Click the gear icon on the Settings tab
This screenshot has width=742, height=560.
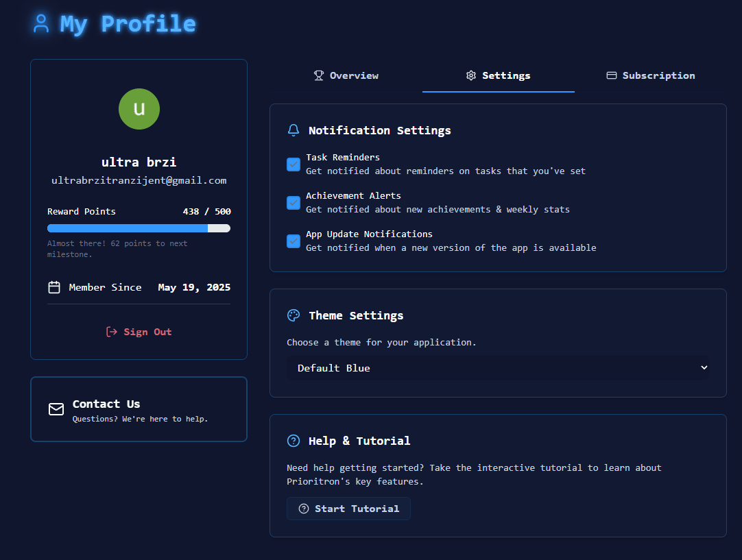pyautogui.click(x=471, y=75)
